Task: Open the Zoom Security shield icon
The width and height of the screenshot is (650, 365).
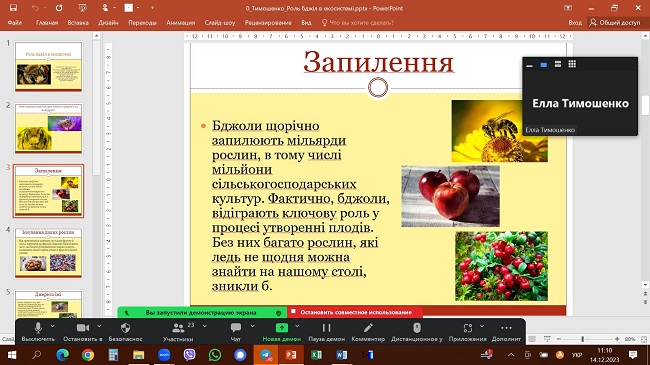Action: click(126, 328)
